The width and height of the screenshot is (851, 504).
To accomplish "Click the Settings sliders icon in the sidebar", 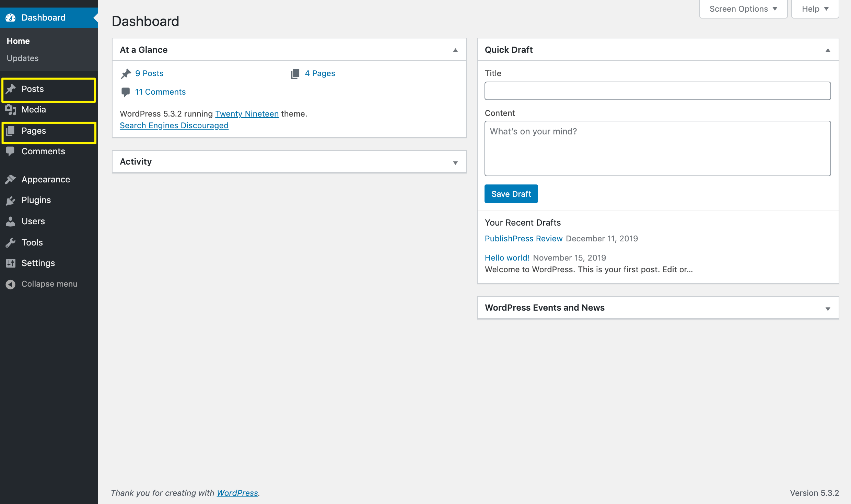I will click(11, 263).
